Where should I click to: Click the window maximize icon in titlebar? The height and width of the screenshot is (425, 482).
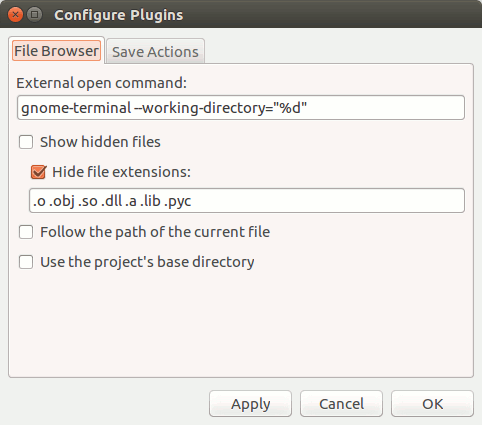(x=34, y=15)
